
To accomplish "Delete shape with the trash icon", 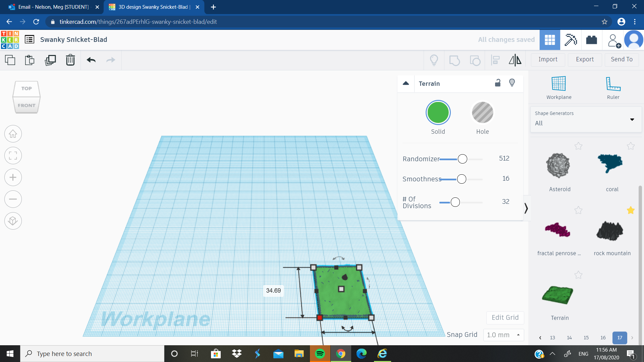I will [x=70, y=60].
